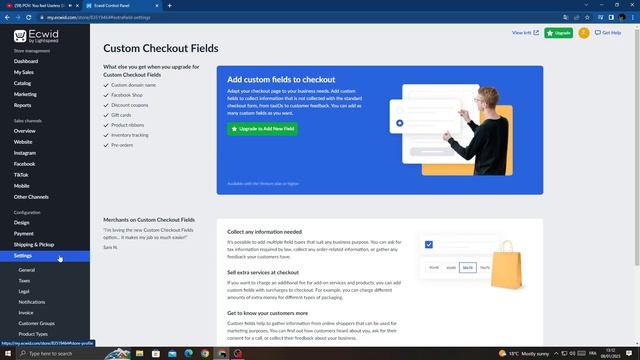Screen dimensions: 640x360
Task: Open the View site link
Action: point(525,33)
